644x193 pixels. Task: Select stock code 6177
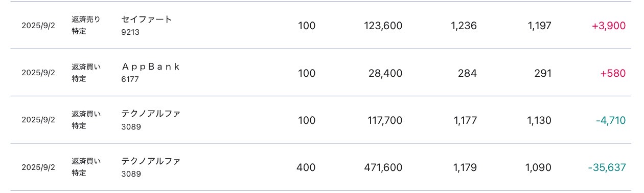pyautogui.click(x=130, y=79)
